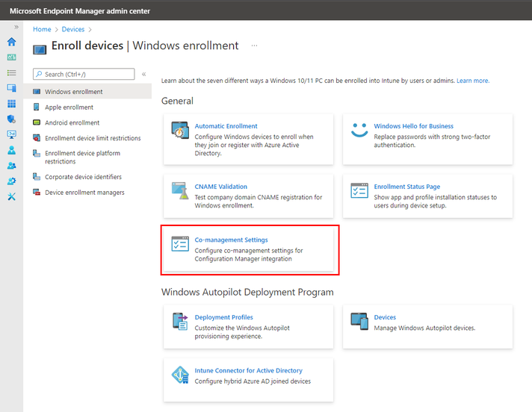This screenshot has width=532, height=412.
Task: Click the Enroll devices page header icon
Action: [40, 50]
